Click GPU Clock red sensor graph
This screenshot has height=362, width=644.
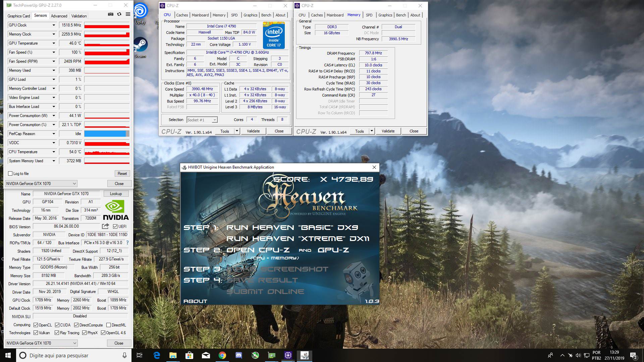pos(107,25)
